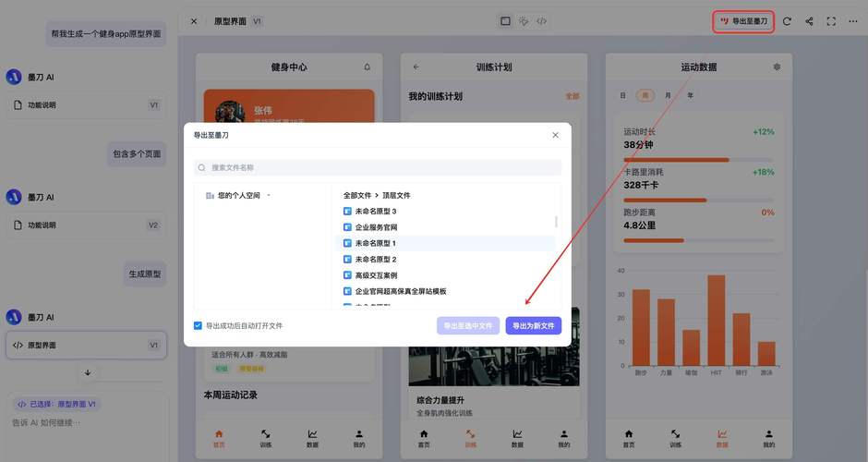Image resolution: width=868 pixels, height=462 pixels.
Task: Select the 年 tab in 运动数据
Action: click(691, 95)
